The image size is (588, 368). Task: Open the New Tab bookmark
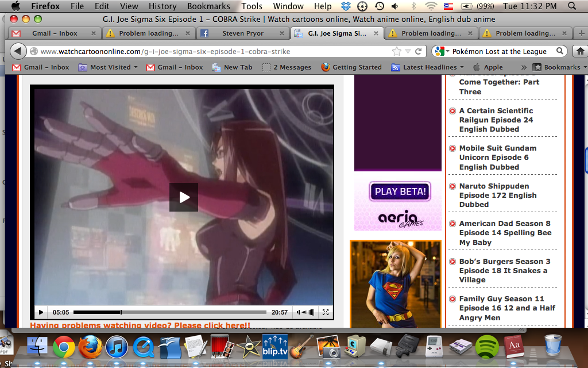(x=232, y=67)
